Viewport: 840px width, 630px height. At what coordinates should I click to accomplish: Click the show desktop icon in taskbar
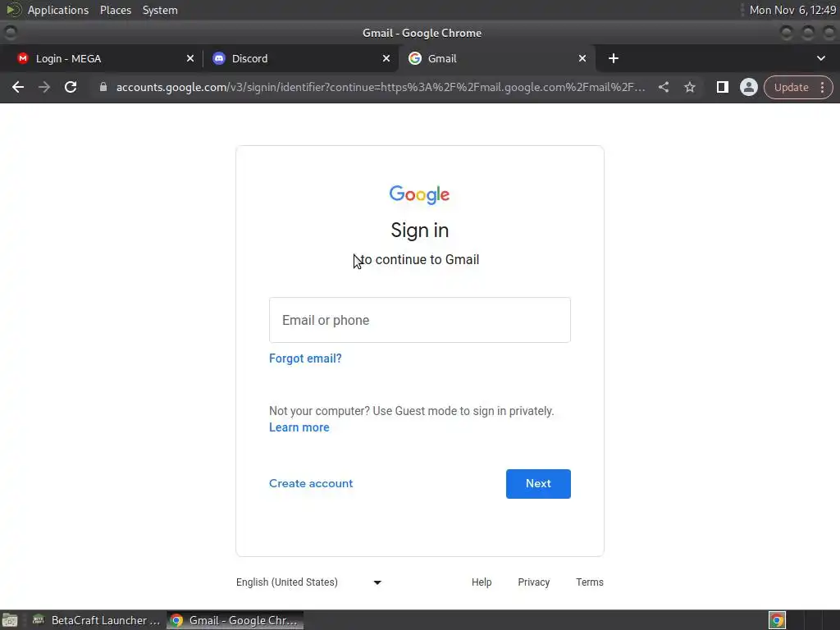(10, 620)
